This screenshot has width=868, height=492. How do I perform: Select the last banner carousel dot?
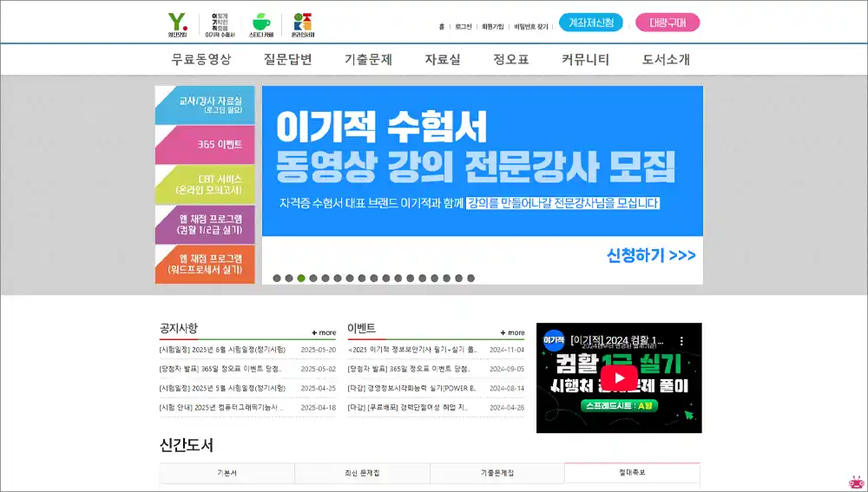tap(470, 279)
